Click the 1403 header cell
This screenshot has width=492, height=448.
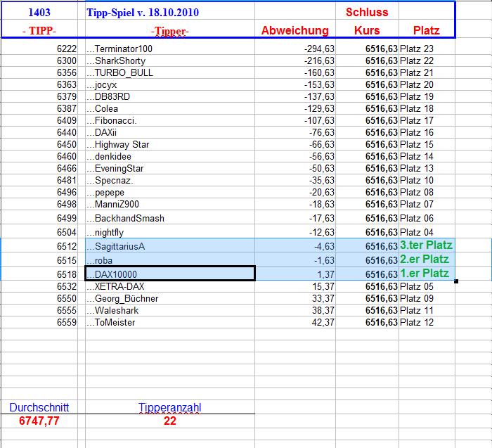pos(39,12)
